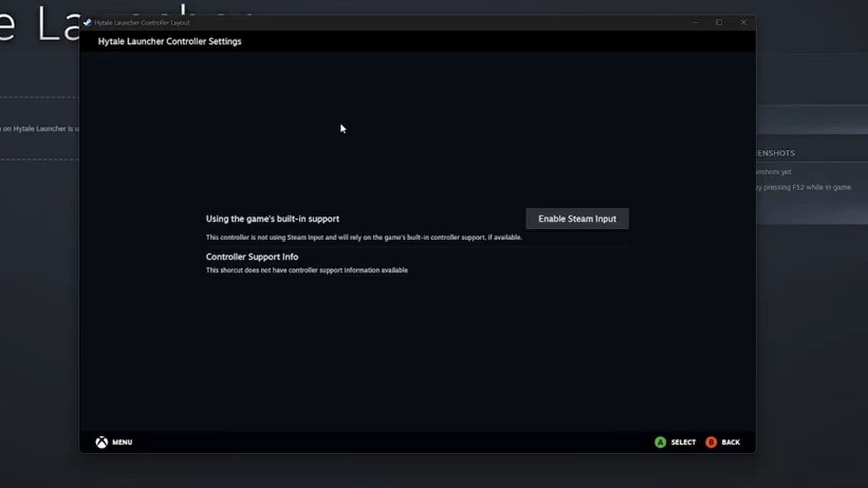
Task: Go back using the BACK label
Action: 730,442
